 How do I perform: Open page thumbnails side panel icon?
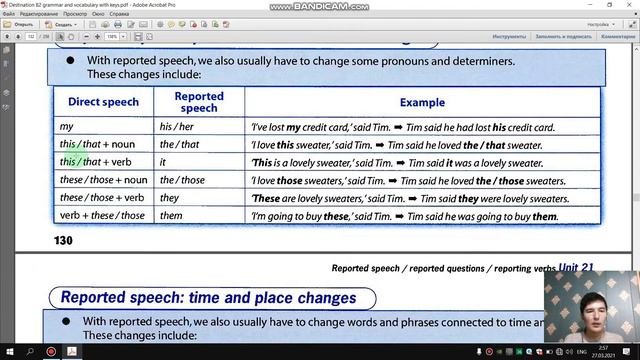pos(7,50)
